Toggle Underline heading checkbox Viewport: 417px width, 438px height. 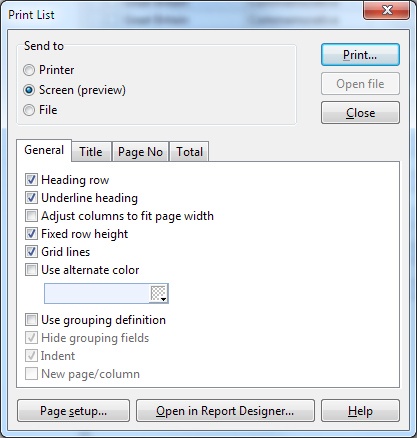point(31,198)
